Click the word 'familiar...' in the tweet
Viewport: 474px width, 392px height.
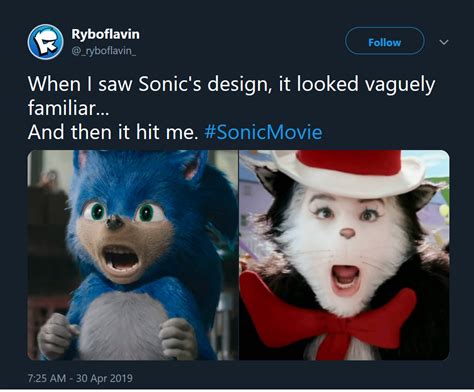[68, 108]
